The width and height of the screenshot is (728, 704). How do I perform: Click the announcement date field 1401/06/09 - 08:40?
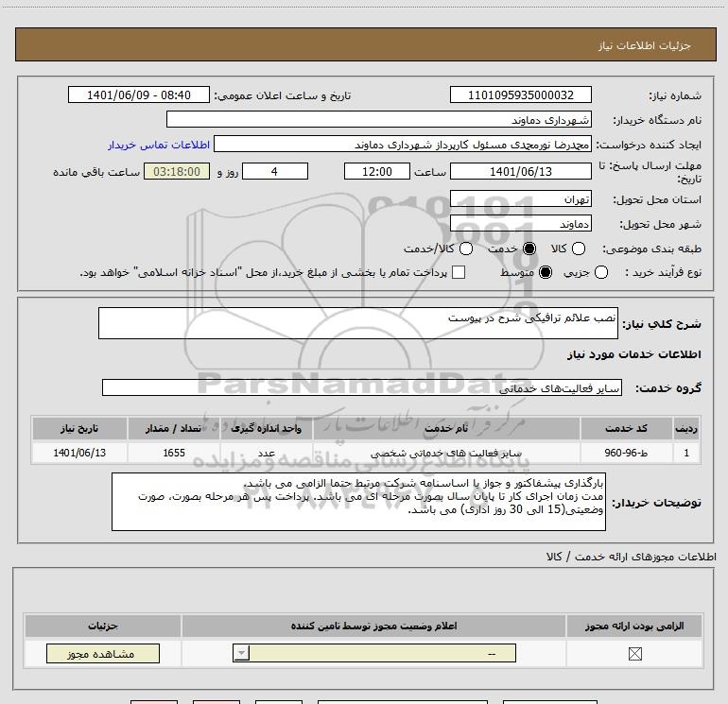139,94
